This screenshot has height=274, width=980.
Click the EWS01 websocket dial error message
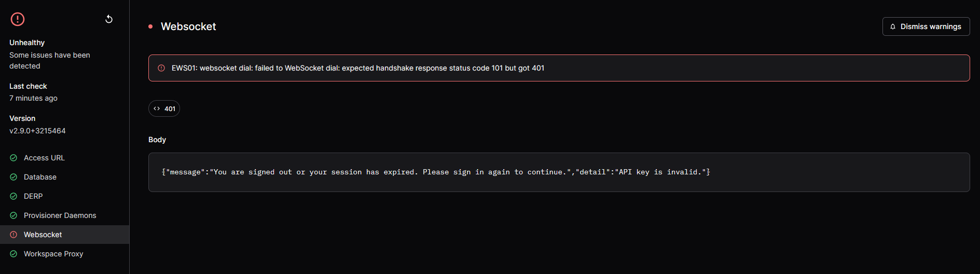pyautogui.click(x=358, y=68)
